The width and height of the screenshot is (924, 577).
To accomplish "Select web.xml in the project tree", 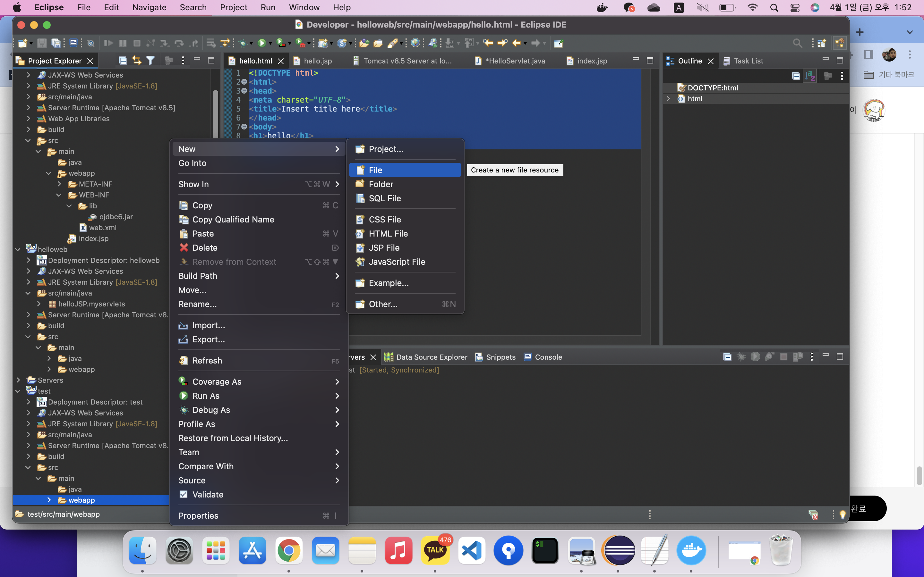I will 102,228.
